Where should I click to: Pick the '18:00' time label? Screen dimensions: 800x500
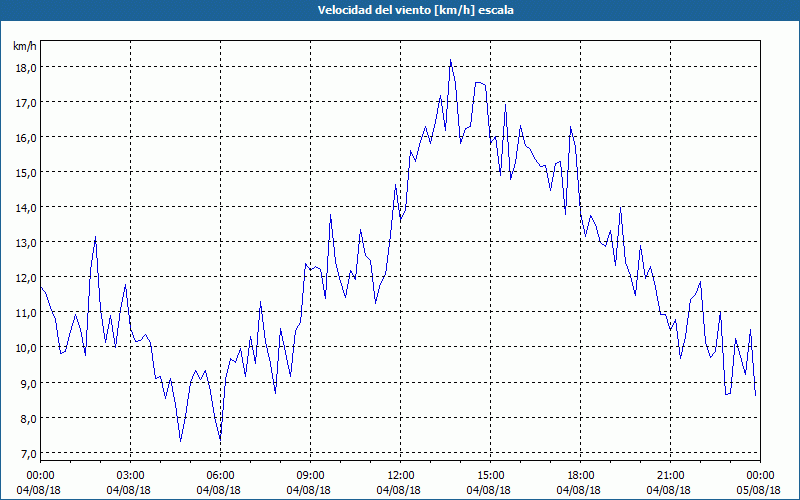pos(581,476)
